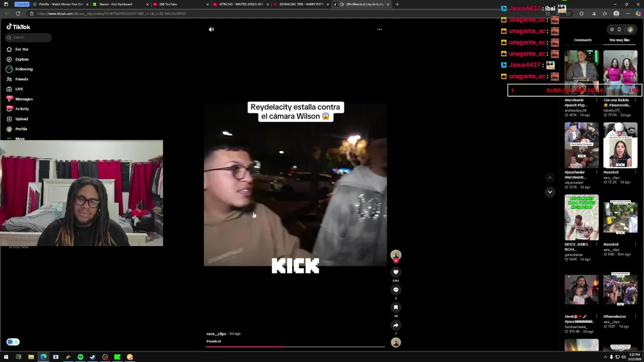Like the video with the heart icon
The height and width of the screenshot is (362, 644).
[x=396, y=272]
